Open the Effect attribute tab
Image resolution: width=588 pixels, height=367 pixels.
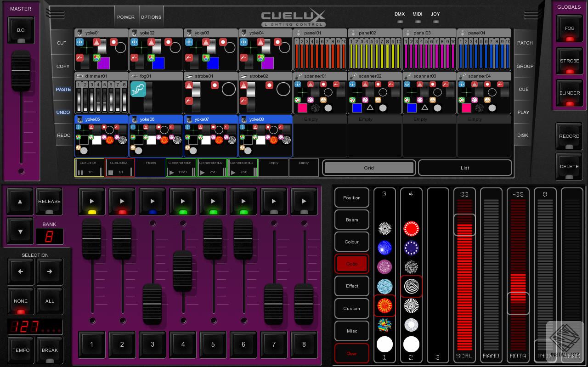pos(352,286)
